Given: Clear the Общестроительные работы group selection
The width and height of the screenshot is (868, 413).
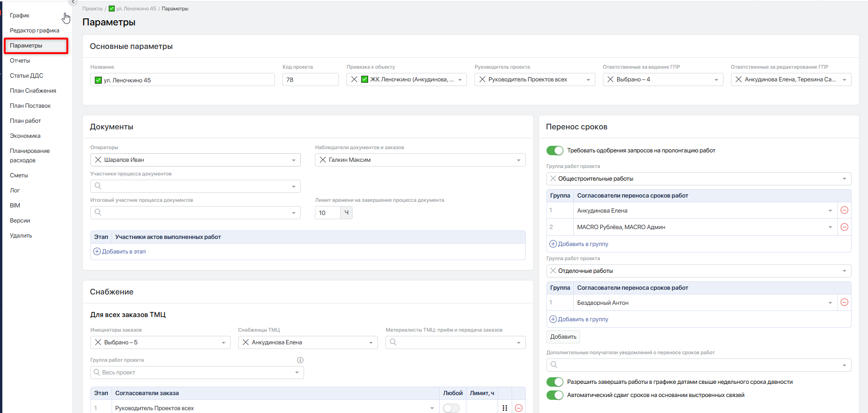Looking at the screenshot, I should click(553, 179).
